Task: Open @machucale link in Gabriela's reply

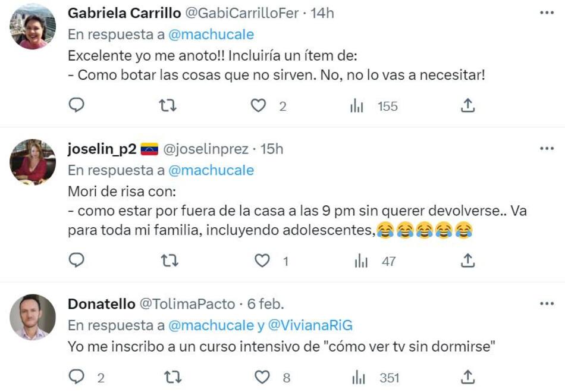Action: click(211, 35)
